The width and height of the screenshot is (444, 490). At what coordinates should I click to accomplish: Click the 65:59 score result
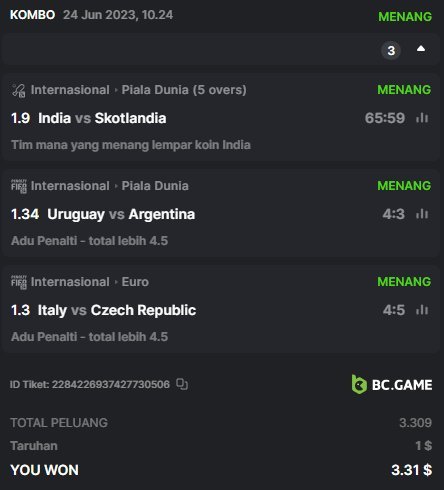pos(385,118)
